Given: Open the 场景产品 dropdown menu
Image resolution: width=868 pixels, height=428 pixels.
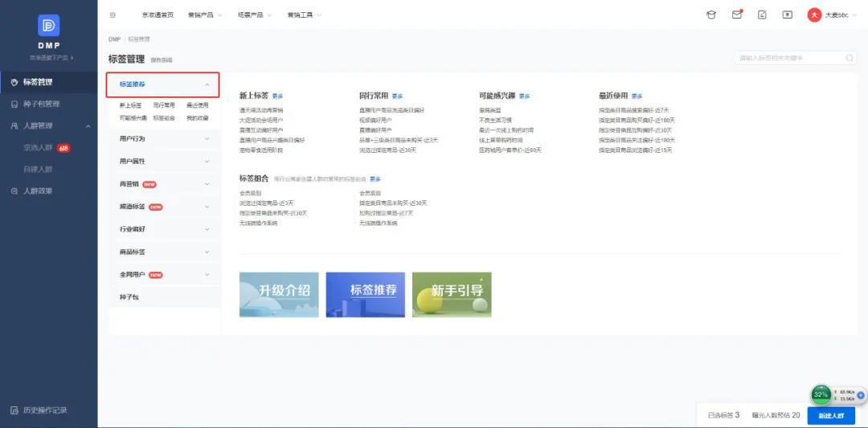Looking at the screenshot, I should tap(255, 14).
